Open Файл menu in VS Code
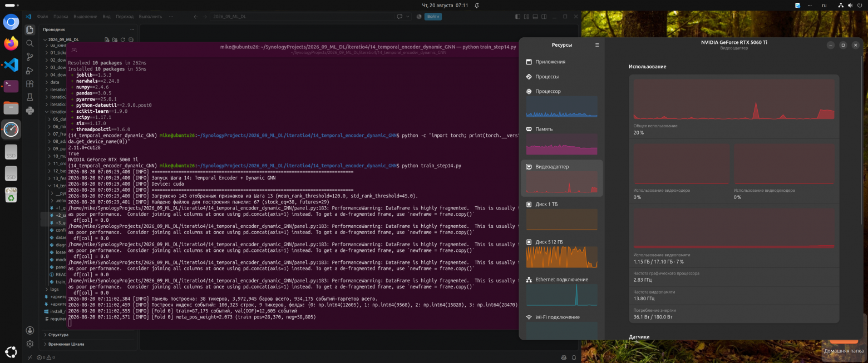868x363 pixels. [x=42, y=17]
